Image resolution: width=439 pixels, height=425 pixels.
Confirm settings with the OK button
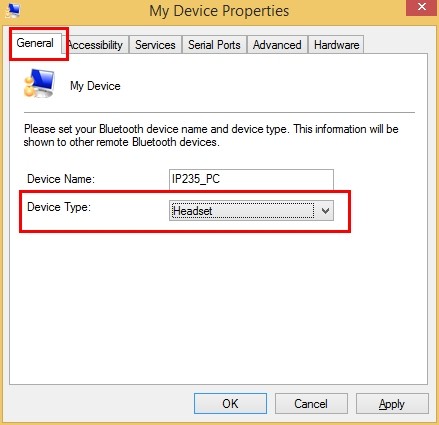point(230,404)
